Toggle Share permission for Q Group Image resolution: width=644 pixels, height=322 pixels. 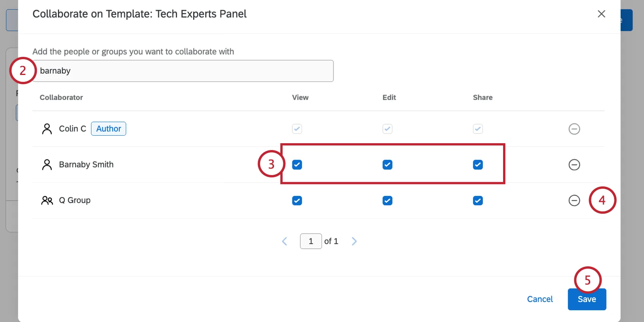[478, 200]
